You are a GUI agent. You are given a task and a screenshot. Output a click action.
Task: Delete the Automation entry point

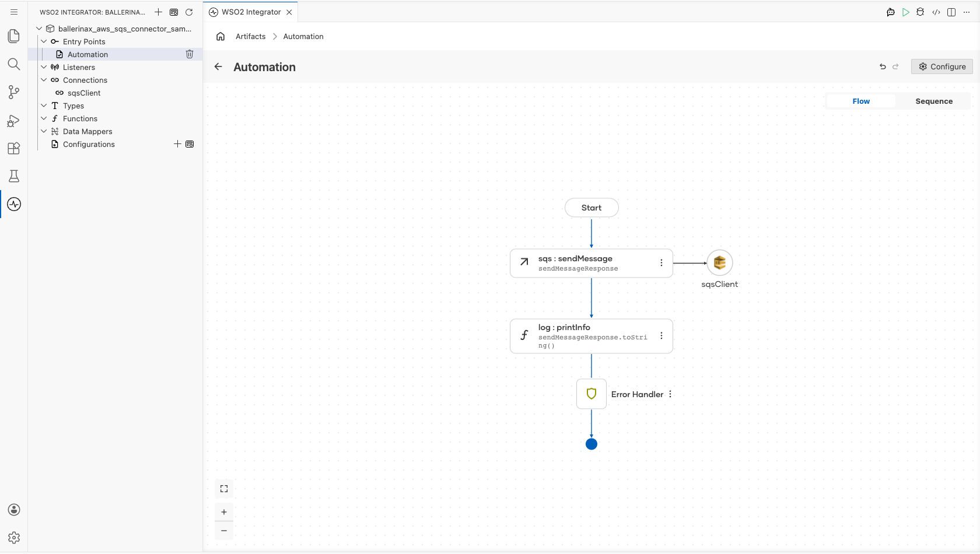pyautogui.click(x=190, y=54)
